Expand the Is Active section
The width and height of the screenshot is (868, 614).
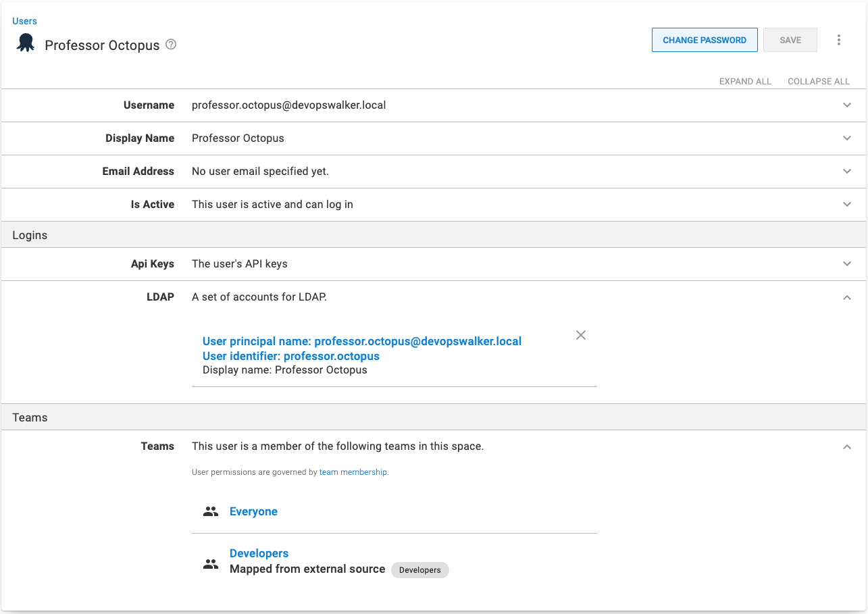[847, 205]
